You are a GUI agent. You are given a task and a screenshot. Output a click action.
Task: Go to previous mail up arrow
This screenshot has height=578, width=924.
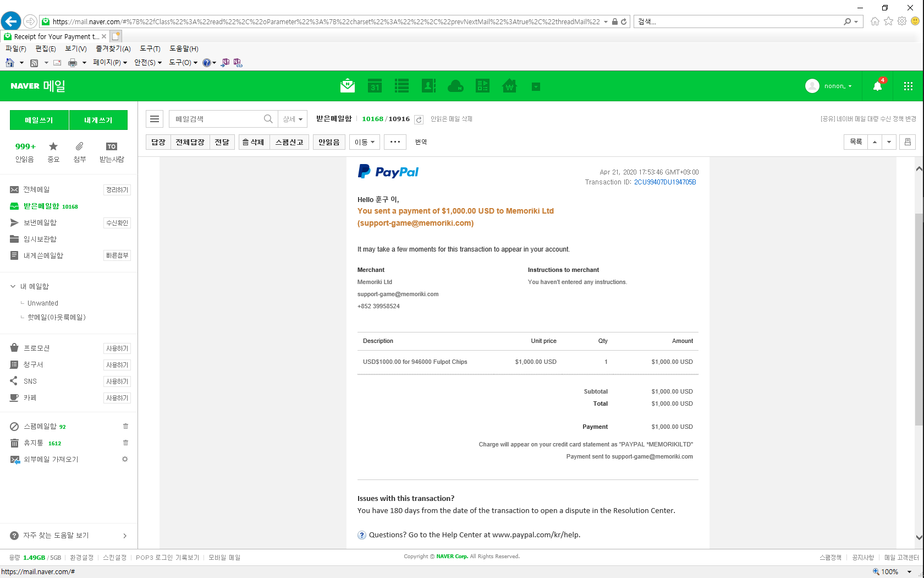875,142
